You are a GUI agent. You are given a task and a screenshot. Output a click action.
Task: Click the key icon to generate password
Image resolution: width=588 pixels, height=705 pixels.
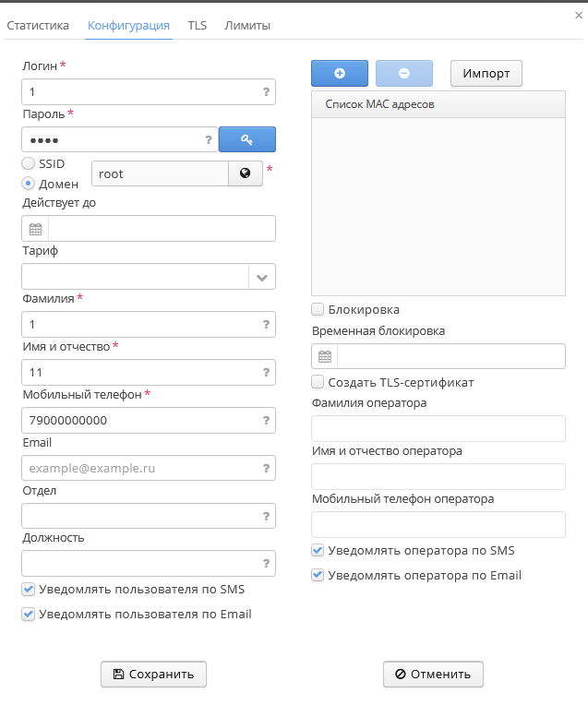pos(246,139)
